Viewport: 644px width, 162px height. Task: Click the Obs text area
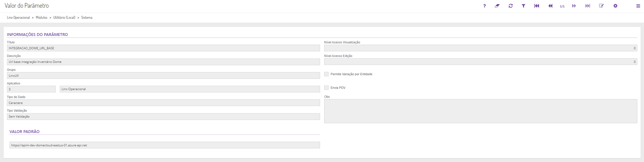coord(480,111)
